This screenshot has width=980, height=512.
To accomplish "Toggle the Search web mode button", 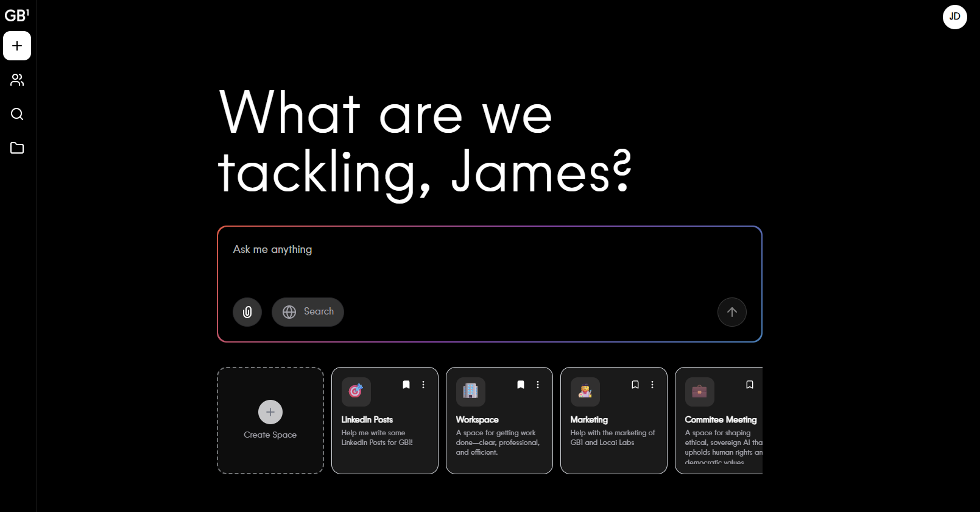I will tap(308, 312).
